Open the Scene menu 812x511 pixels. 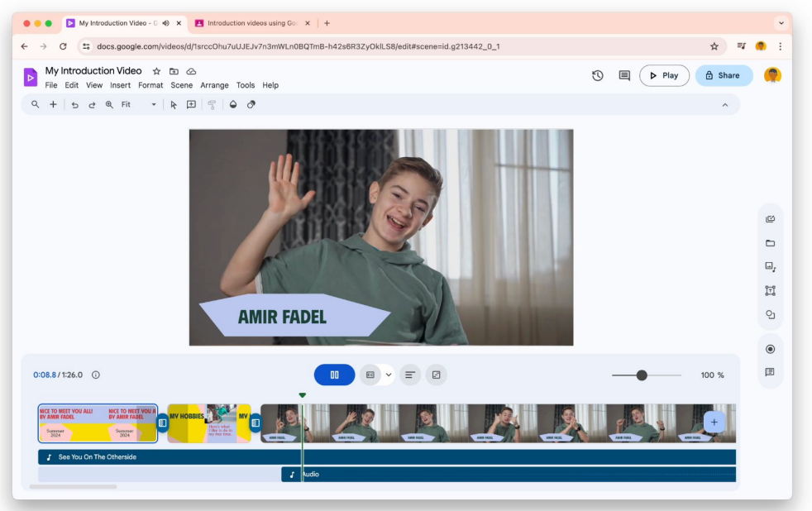pyautogui.click(x=181, y=85)
